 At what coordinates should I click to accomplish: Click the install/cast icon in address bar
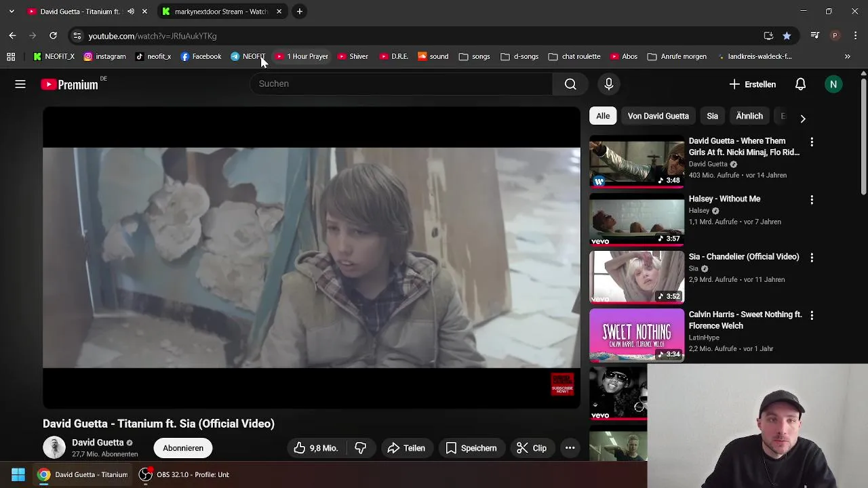(768, 36)
